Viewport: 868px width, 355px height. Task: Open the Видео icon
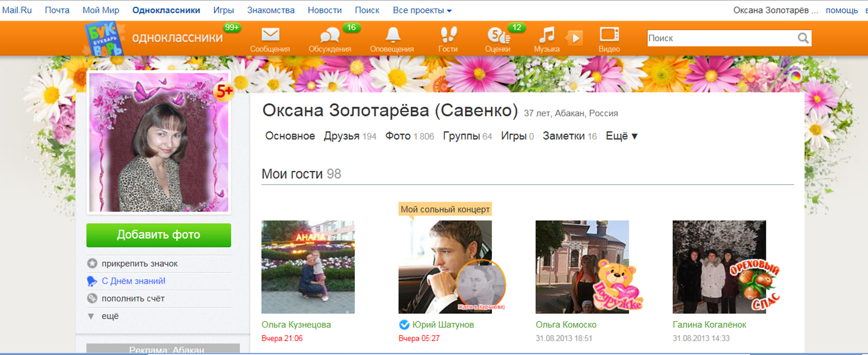[609, 35]
